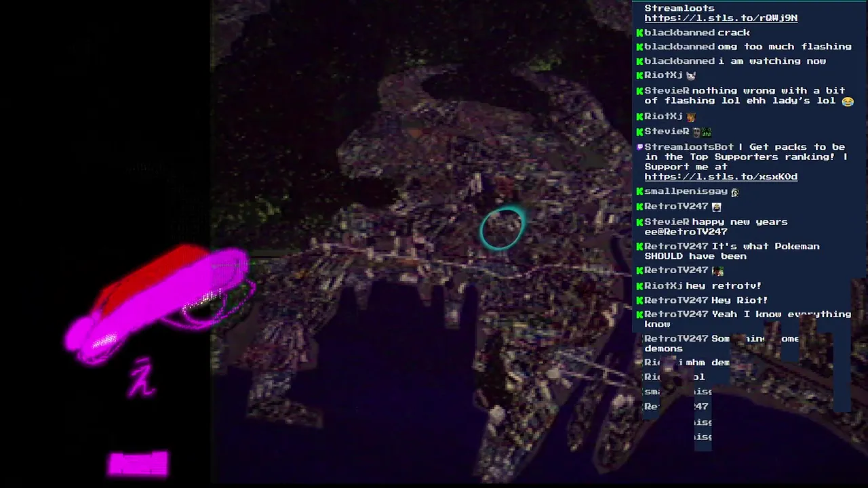Click the RiotXj name before 'hey retrotv!'

[663, 286]
